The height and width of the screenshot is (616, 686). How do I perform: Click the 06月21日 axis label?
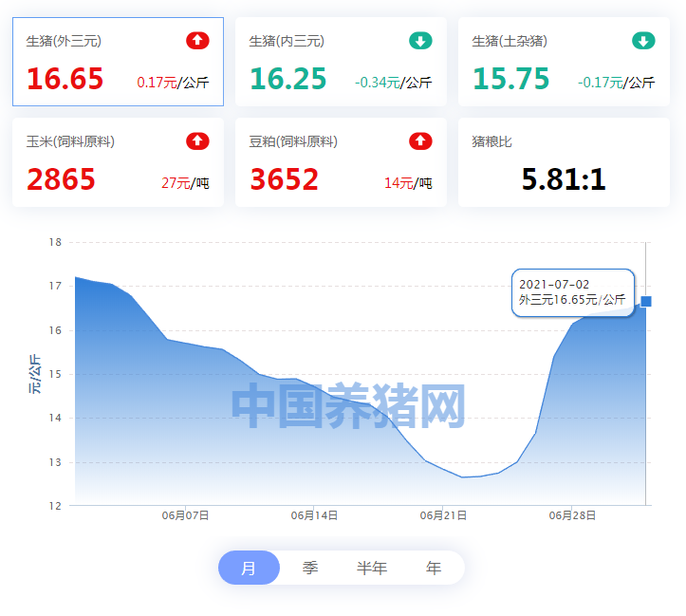point(443,515)
